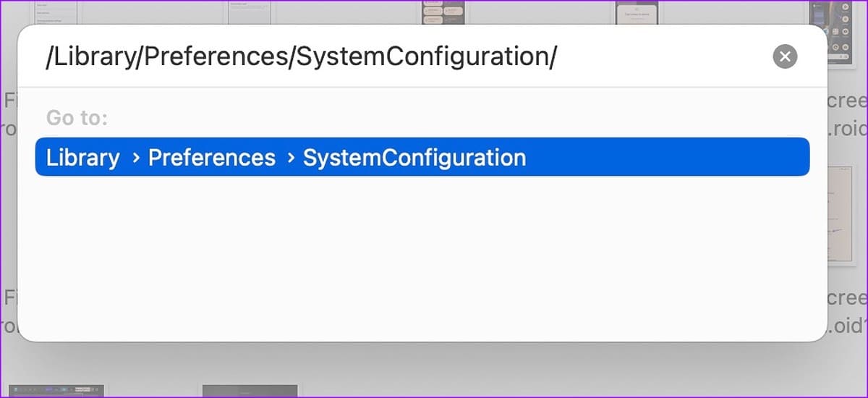The image size is (868, 398).
Task: Select the gray thumbnail at bottom center
Action: pos(250,391)
